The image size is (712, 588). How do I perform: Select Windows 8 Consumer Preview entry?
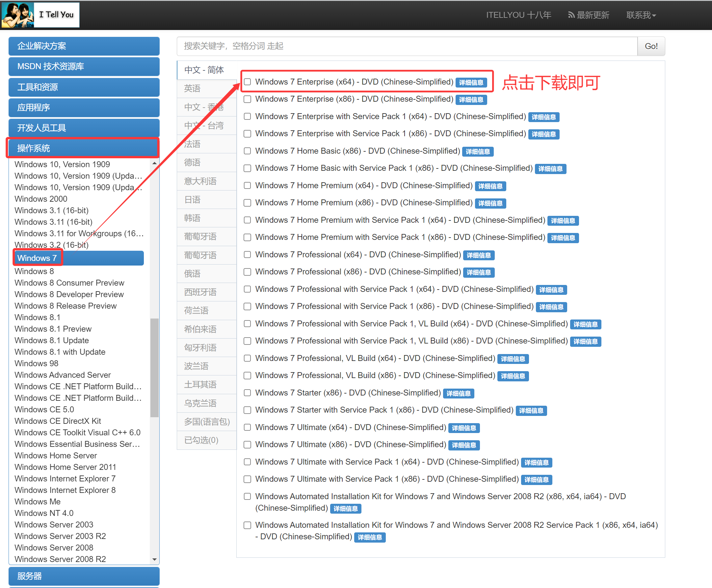click(69, 283)
